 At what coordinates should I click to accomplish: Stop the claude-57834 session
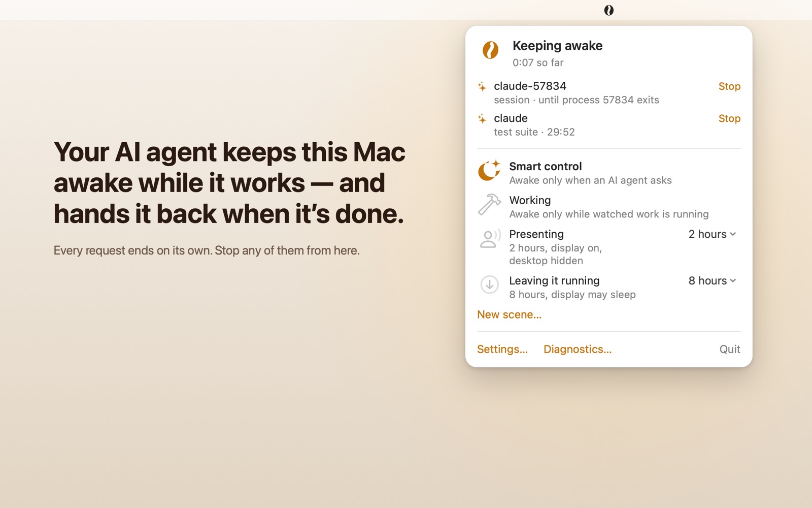(729, 86)
